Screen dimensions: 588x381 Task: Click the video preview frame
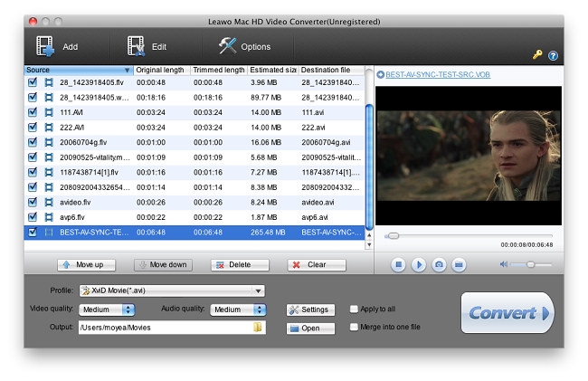coord(469,156)
